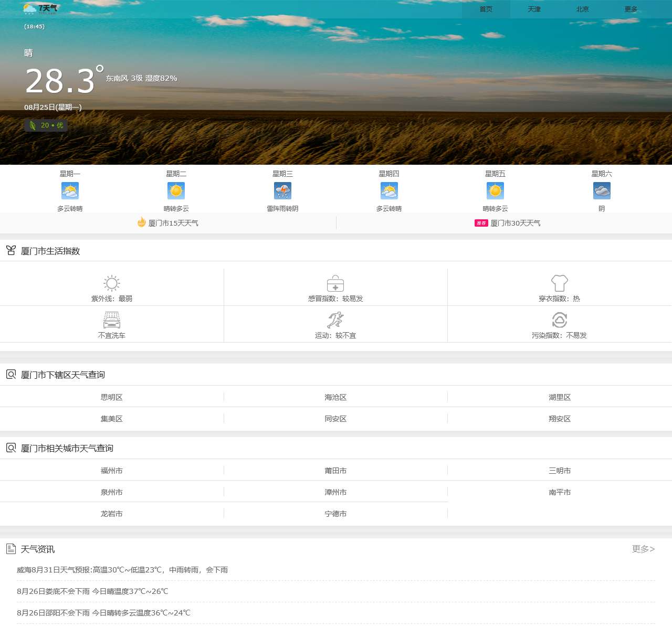
Task: Select 翔安区 district weather
Action: click(x=560, y=419)
